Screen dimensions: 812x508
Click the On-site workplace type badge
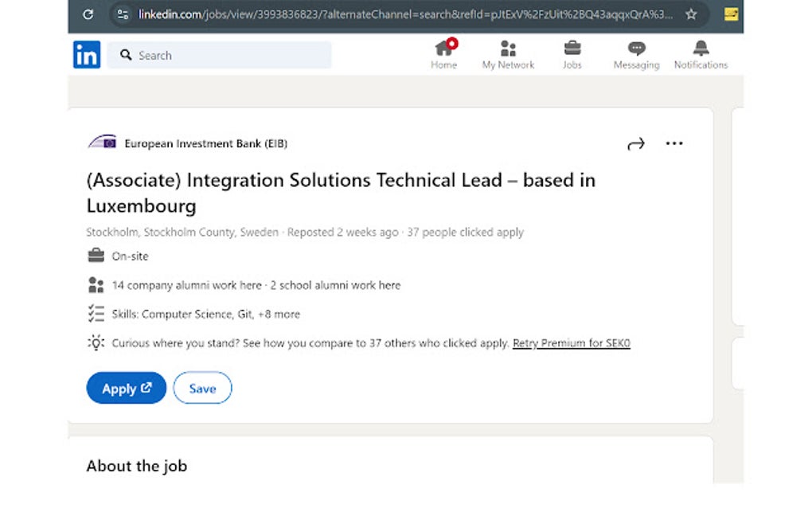pos(118,256)
